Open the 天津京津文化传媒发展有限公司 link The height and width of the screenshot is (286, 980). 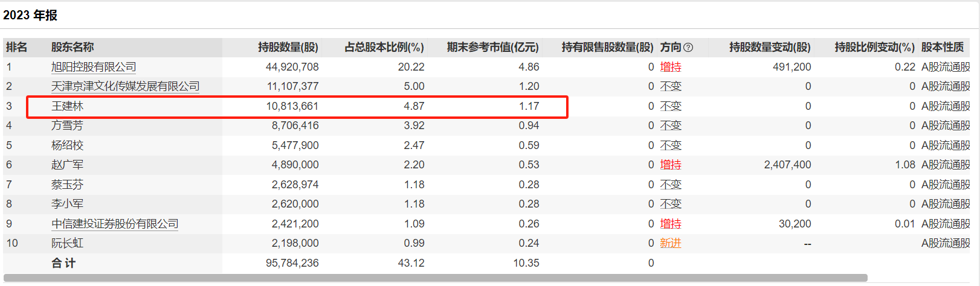(x=125, y=86)
